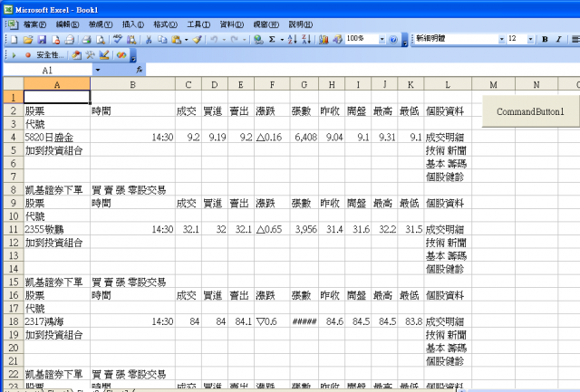Open the font name dropdown
580x392 pixels.
(501, 39)
